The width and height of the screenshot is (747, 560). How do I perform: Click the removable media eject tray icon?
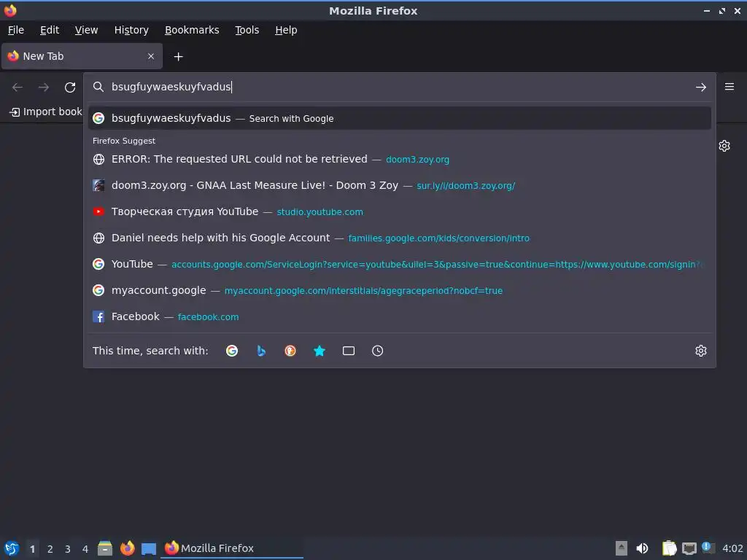(x=622, y=548)
